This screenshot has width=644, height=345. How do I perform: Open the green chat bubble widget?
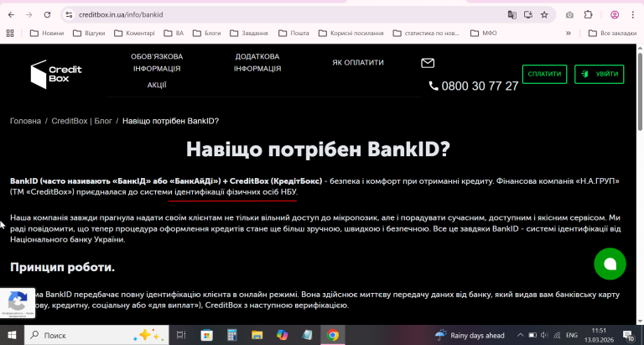610,264
